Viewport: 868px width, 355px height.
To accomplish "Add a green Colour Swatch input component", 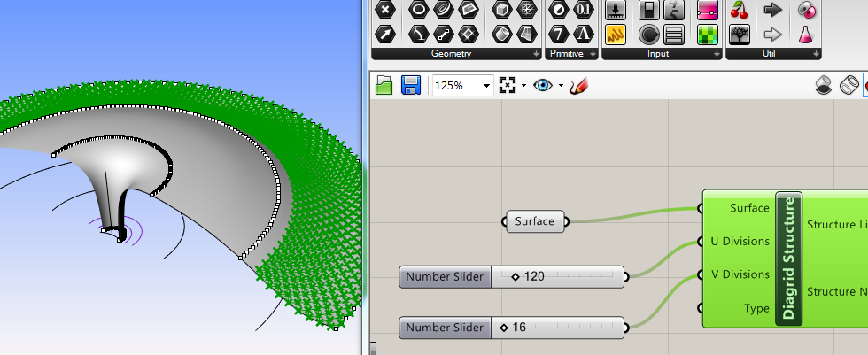I will (708, 35).
